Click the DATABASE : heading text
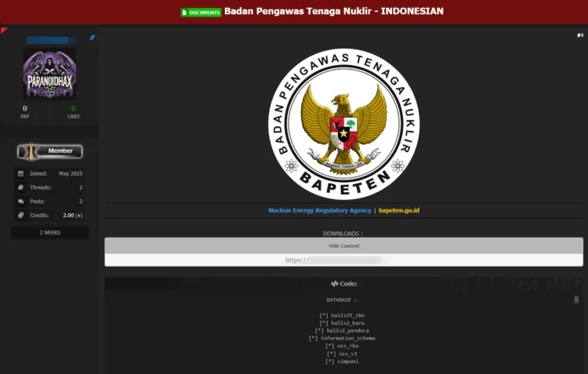Screen dimensions: 588x374 click(x=341, y=300)
